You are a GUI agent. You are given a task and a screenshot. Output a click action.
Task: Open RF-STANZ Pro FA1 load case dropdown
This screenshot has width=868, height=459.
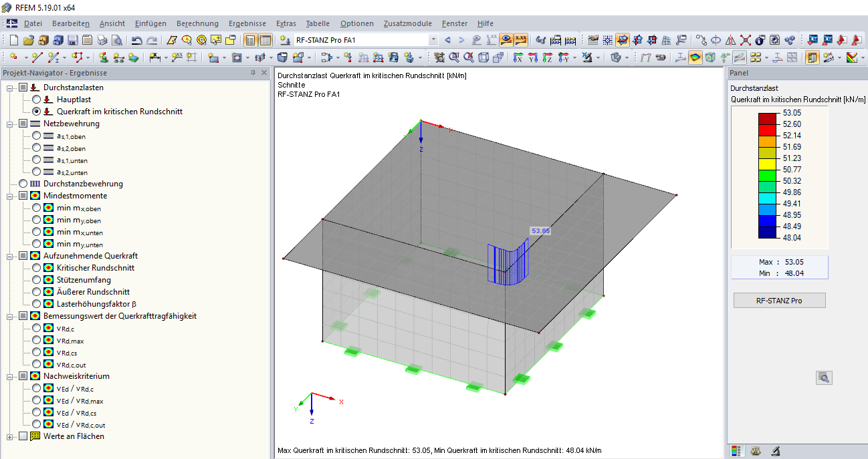point(433,40)
